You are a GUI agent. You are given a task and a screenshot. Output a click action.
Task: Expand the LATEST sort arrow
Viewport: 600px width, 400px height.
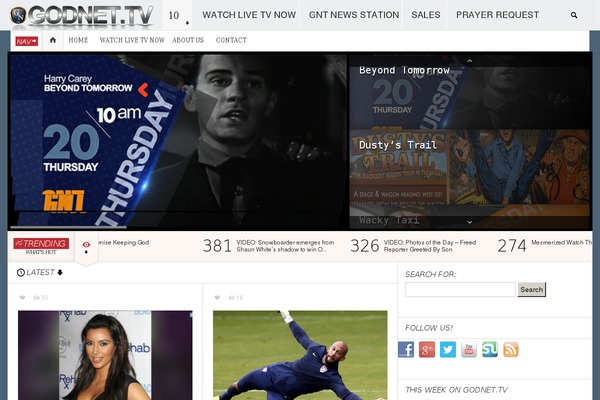60,273
